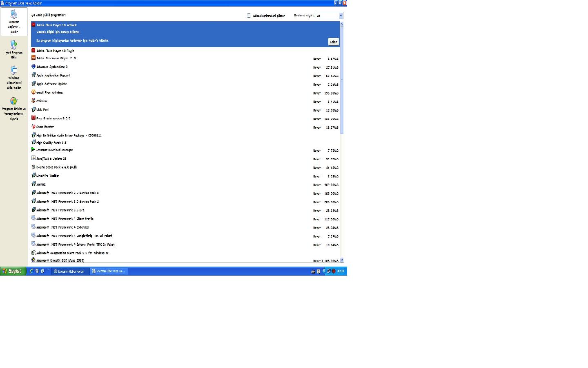588x368 pixels.
Task: Click the Game Booster icon
Action: [33, 127]
